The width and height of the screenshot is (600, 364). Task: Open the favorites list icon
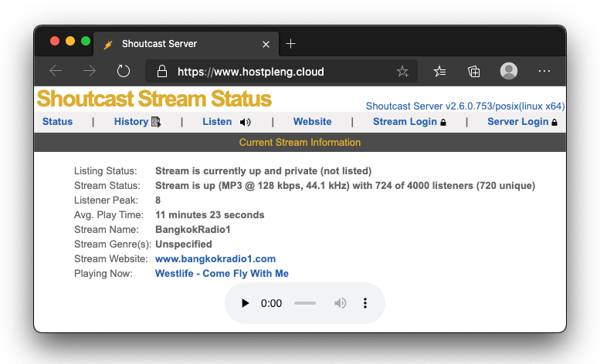(x=439, y=72)
